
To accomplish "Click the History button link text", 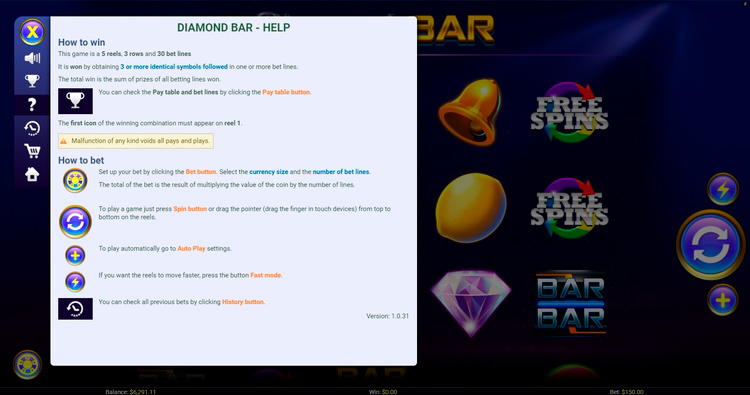I will [x=243, y=302].
